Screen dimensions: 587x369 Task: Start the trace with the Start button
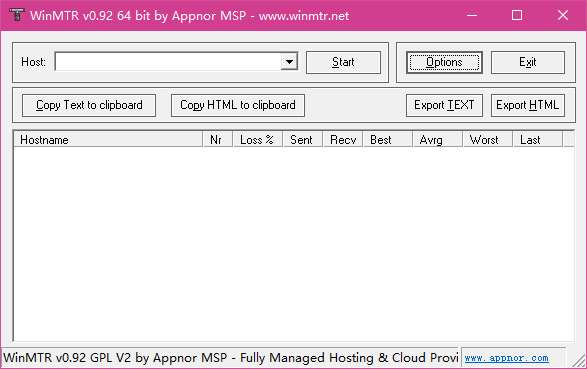click(x=343, y=62)
